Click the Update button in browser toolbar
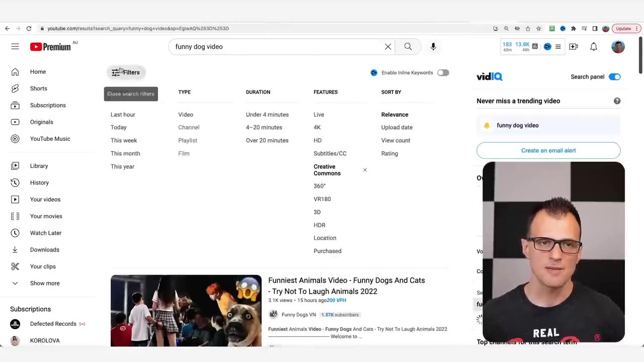Screen dimensions: 644x362 coord(626,29)
